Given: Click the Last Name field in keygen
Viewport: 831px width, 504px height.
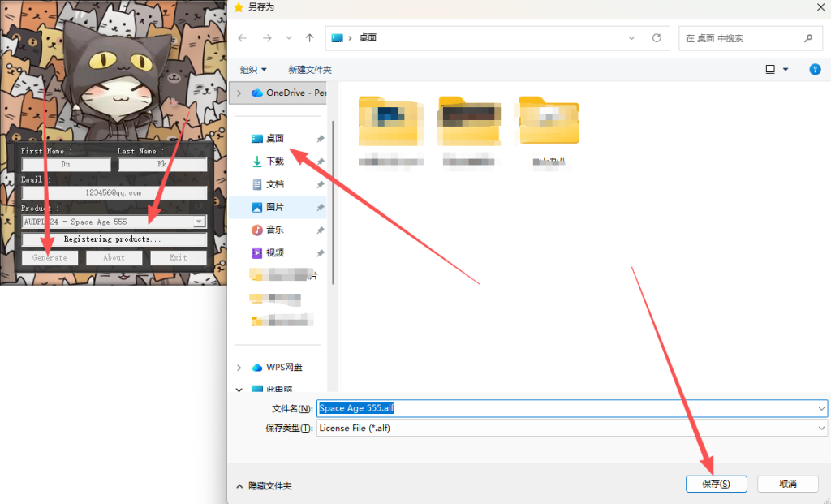Looking at the screenshot, I should pos(162,164).
